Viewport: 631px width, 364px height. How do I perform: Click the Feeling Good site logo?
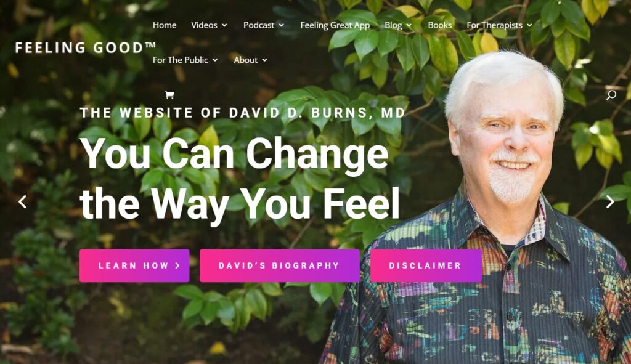tap(86, 47)
